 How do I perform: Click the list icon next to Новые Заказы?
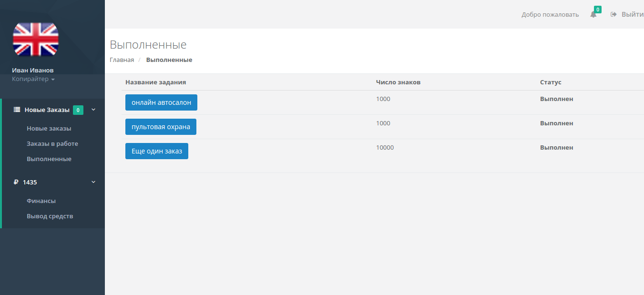coord(17,110)
